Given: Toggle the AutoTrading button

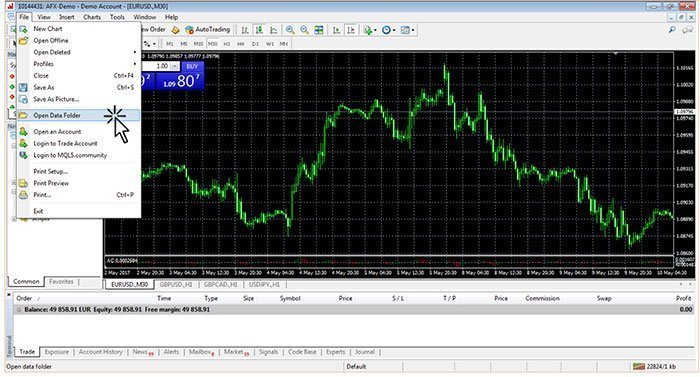Looking at the screenshot, I should 208,29.
